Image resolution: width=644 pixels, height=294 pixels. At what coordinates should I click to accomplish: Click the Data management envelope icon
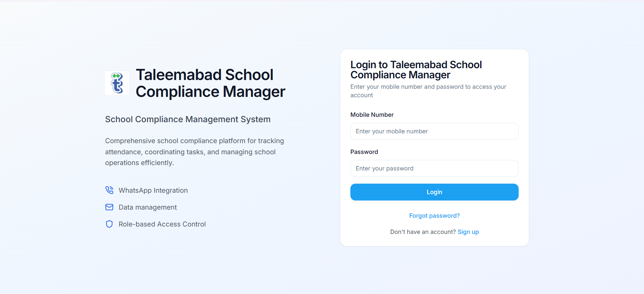click(x=109, y=207)
